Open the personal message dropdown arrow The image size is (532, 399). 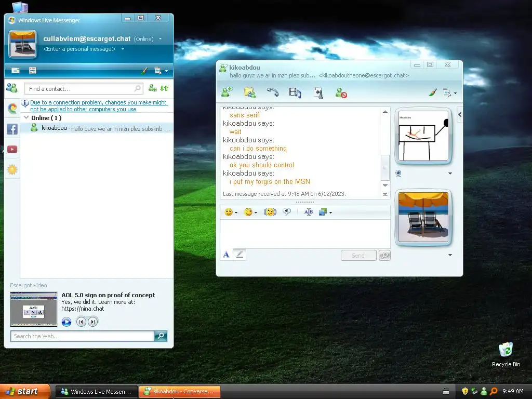click(123, 49)
